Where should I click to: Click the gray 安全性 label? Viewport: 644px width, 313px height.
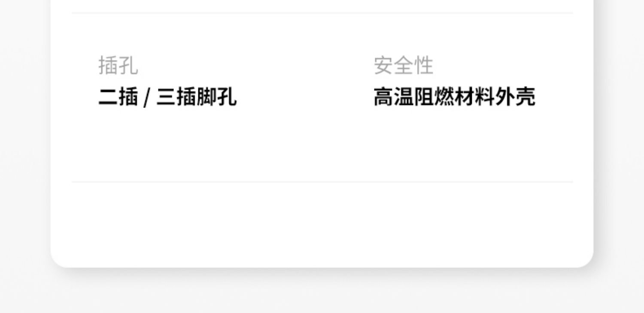click(x=404, y=65)
